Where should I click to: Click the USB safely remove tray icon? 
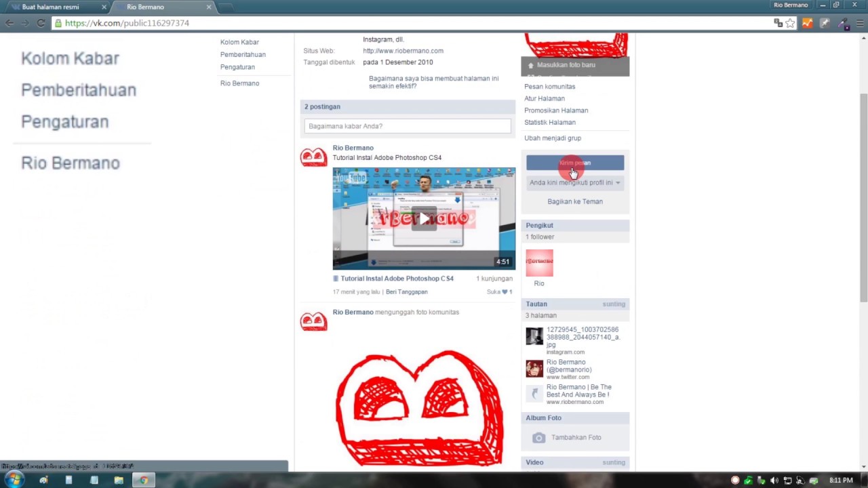(762, 481)
